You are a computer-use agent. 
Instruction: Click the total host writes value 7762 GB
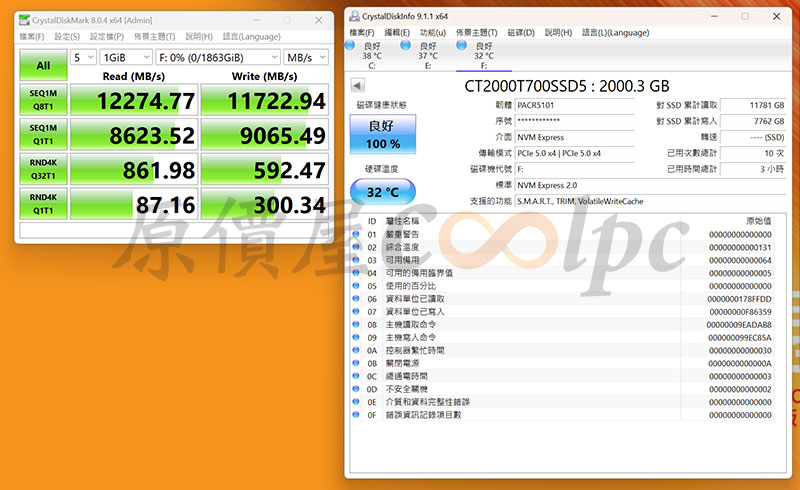[753, 121]
